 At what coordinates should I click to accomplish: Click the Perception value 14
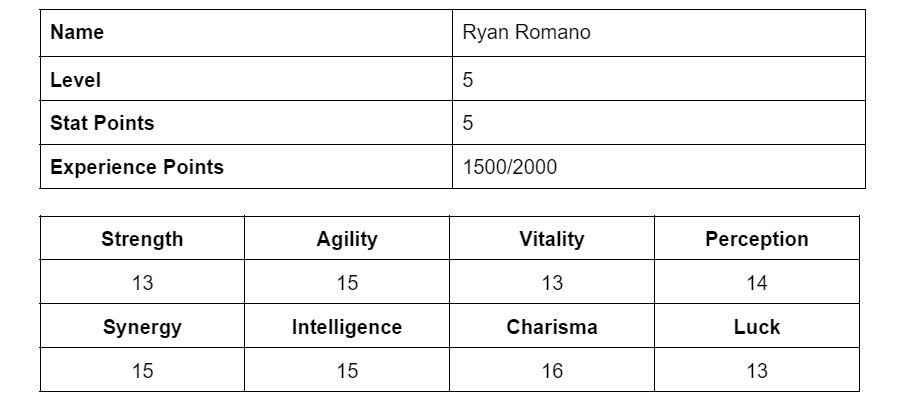coord(757,282)
